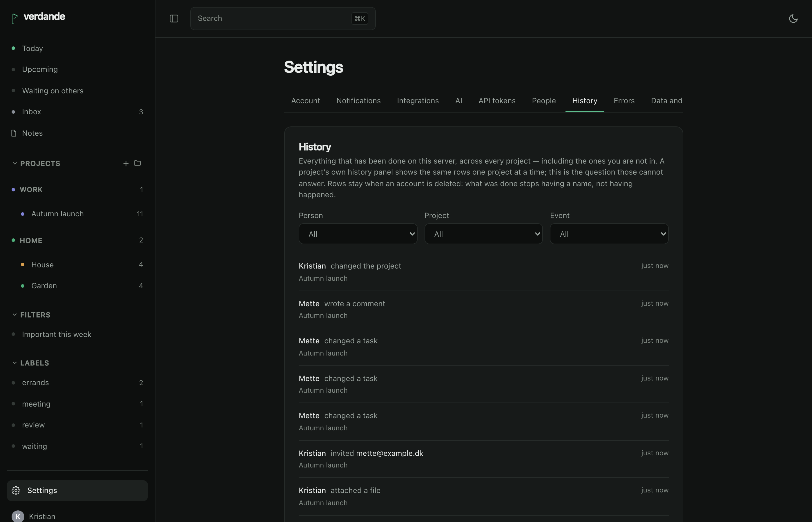The width and height of the screenshot is (812, 522).
Task: Click the Notes document icon
Action: [14, 133]
